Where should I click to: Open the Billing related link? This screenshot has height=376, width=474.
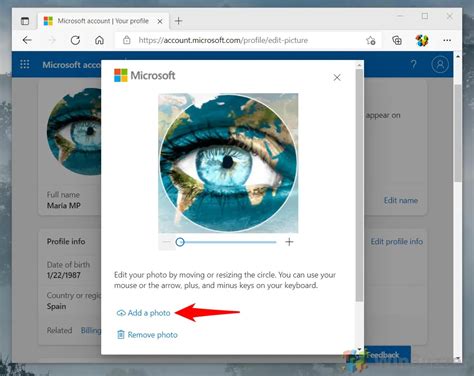click(x=91, y=330)
